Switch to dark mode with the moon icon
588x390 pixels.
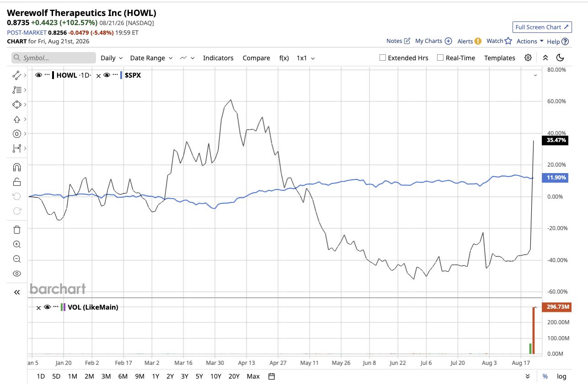560,58
